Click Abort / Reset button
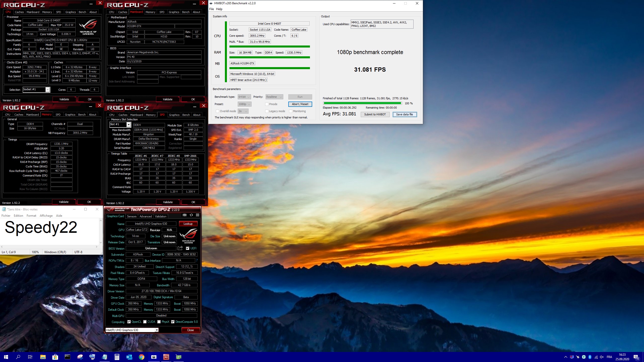 click(300, 104)
